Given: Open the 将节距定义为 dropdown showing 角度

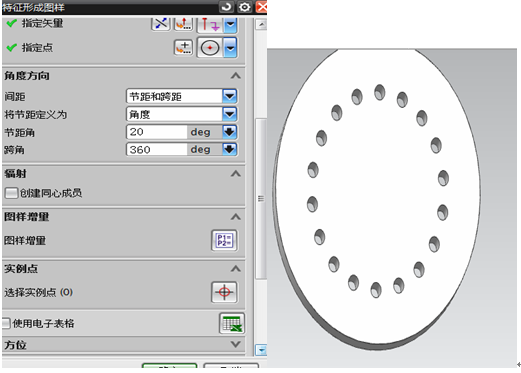Looking at the screenshot, I should click(182, 114).
